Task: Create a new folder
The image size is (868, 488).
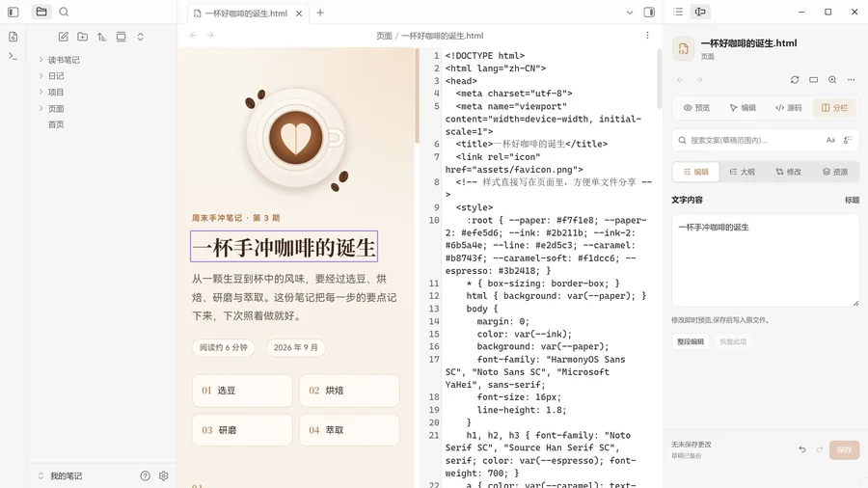Action: point(83,37)
